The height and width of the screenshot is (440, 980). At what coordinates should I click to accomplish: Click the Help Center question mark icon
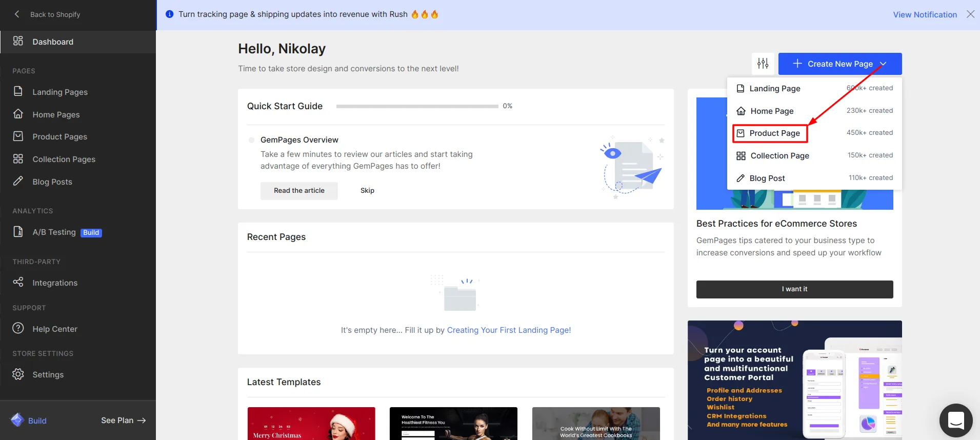(18, 328)
